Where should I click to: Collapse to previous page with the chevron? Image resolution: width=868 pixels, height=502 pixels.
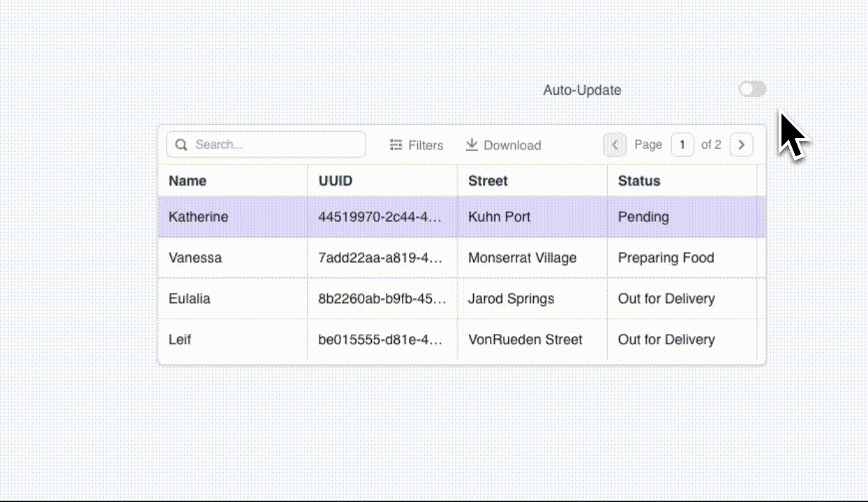tap(615, 144)
